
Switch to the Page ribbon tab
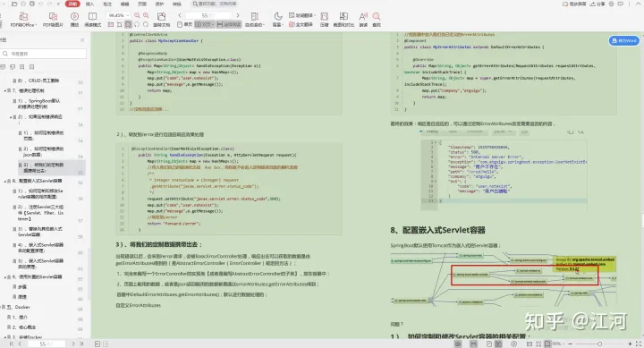click(141, 4)
